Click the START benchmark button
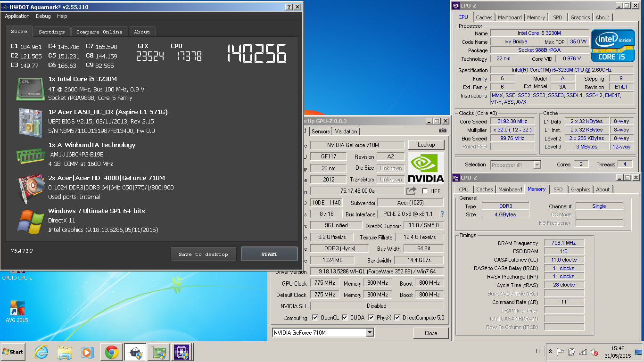The height and width of the screenshot is (362, 644). pos(269,254)
